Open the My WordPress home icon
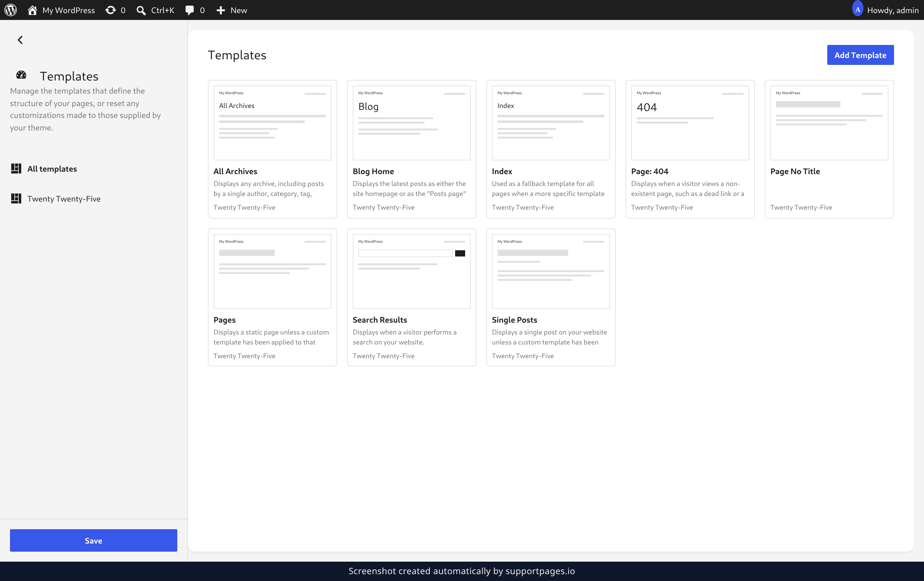This screenshot has width=924, height=581. (x=32, y=10)
